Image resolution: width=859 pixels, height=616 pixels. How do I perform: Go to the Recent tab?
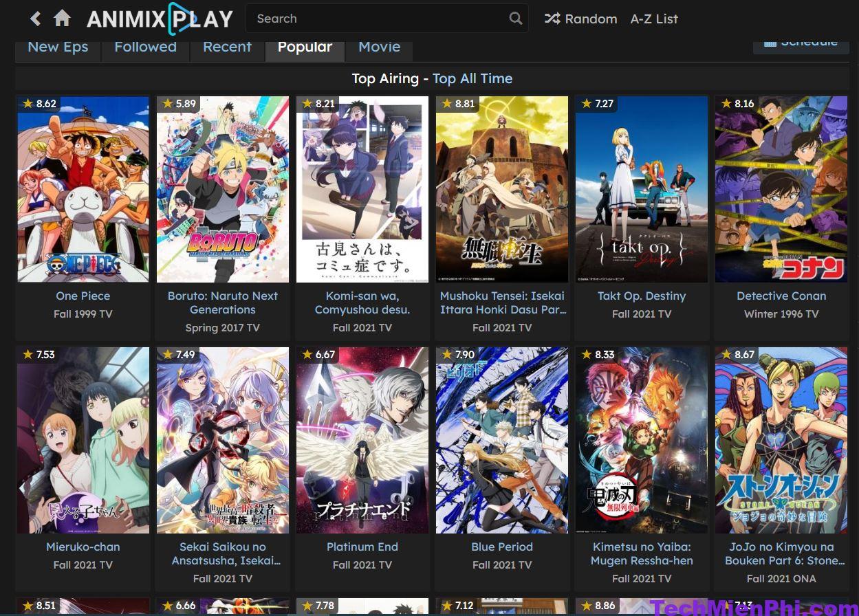[x=227, y=46]
